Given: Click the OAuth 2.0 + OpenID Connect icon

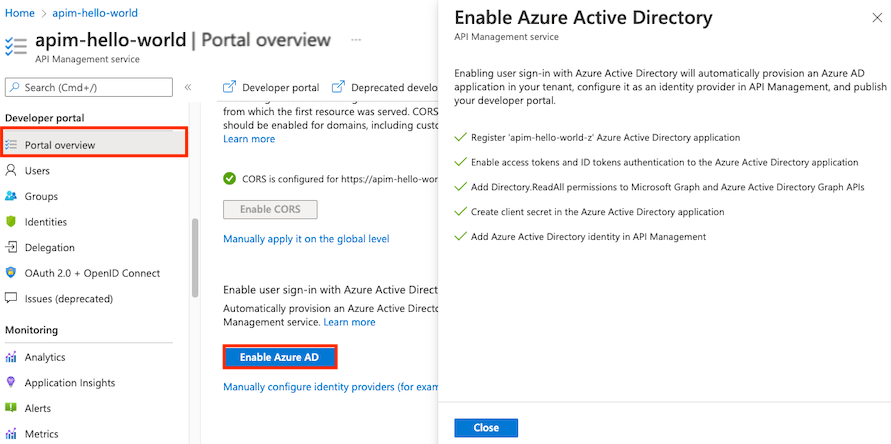Looking at the screenshot, I should click(12, 273).
